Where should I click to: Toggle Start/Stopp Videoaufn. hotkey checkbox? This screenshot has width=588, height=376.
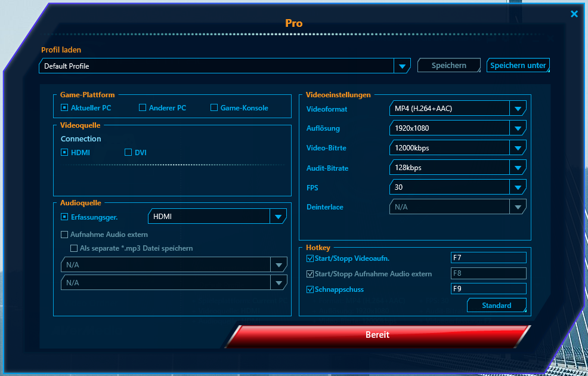(x=310, y=258)
